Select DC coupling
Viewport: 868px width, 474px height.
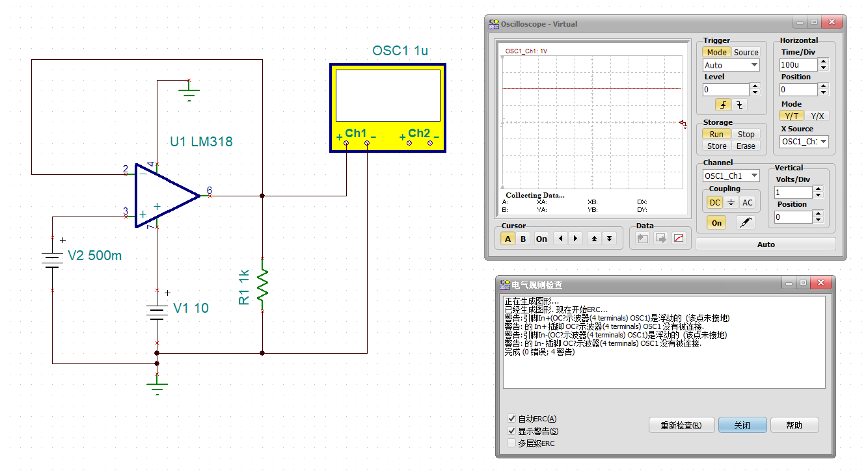point(715,202)
